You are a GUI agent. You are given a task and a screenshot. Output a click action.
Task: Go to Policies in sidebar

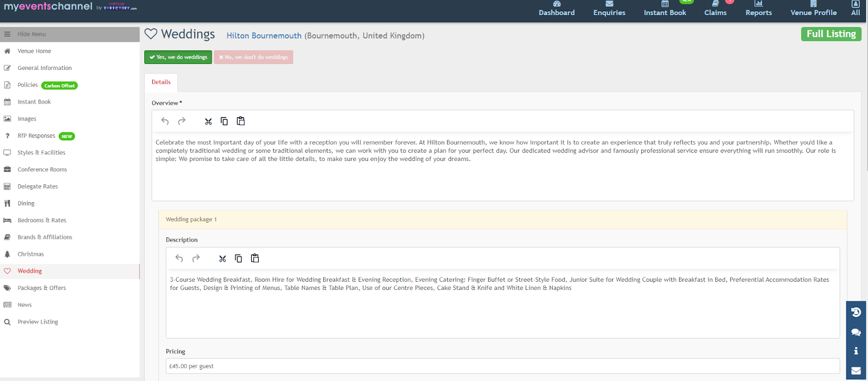28,85
